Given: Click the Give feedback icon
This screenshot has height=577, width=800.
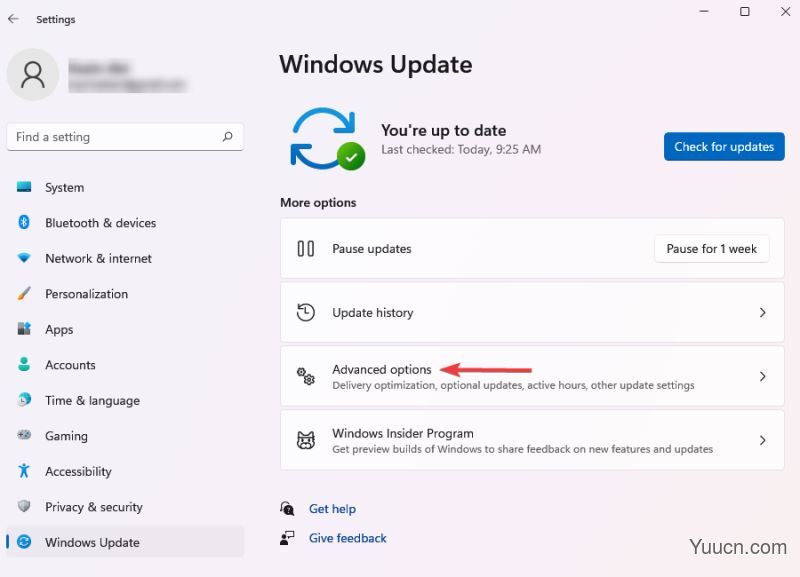Looking at the screenshot, I should [287, 538].
